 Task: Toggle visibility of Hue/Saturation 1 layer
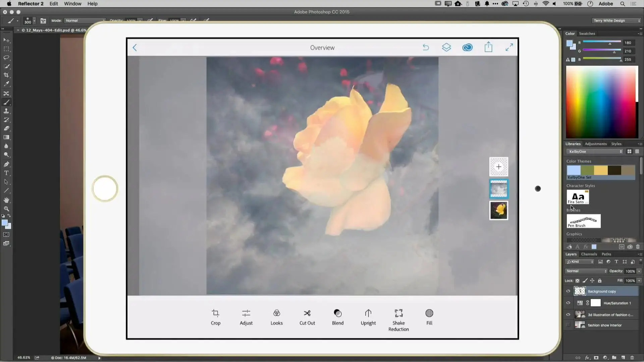[568, 303]
